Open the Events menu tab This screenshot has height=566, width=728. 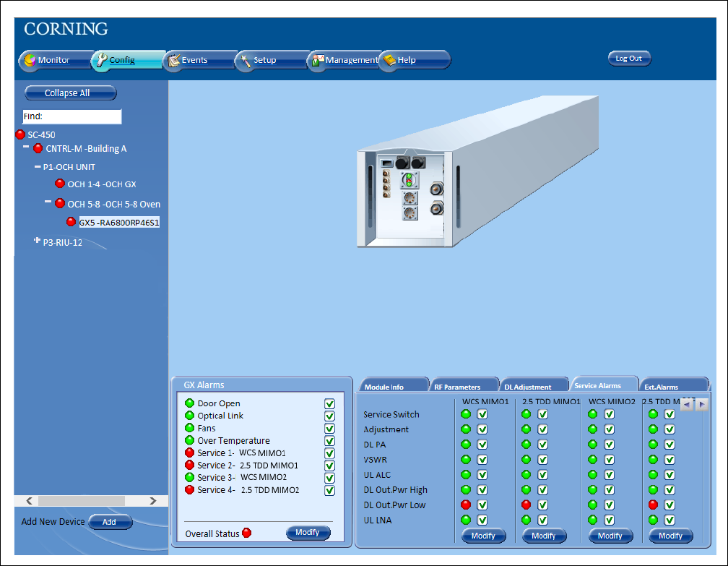[x=200, y=60]
